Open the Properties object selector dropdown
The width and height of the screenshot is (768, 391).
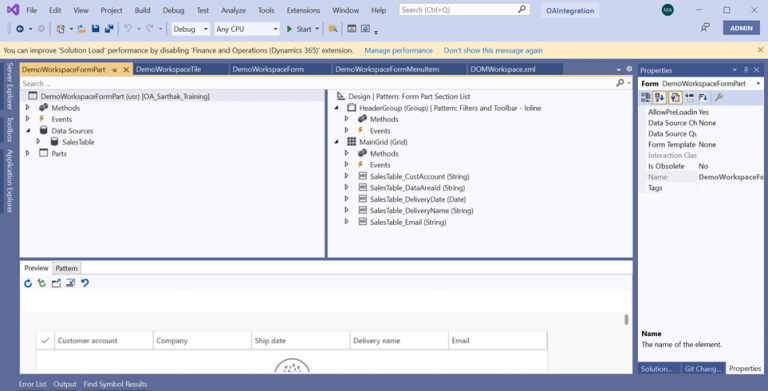[x=758, y=84]
